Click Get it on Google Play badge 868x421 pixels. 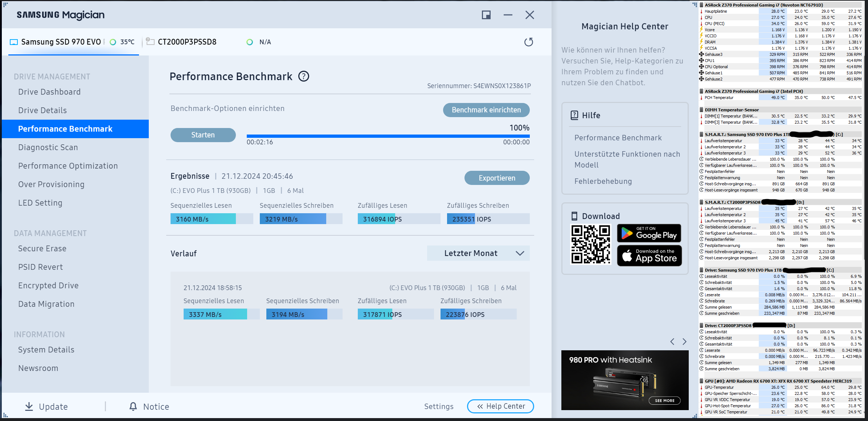pyautogui.click(x=649, y=233)
